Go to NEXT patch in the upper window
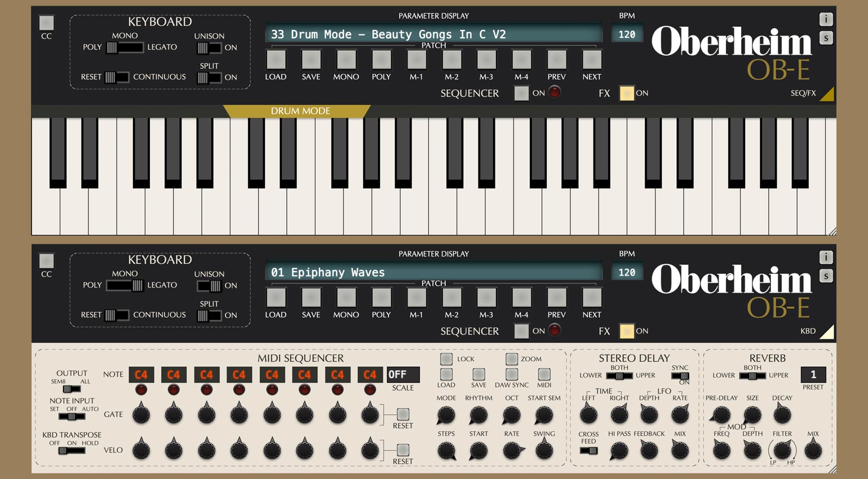Viewport: 868px width, 479px height. tap(592, 60)
